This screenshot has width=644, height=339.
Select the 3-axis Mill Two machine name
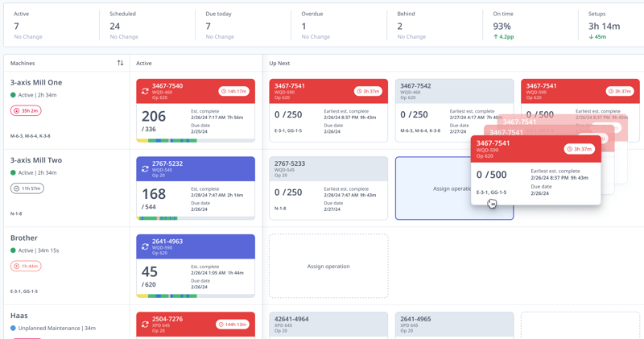(x=36, y=160)
